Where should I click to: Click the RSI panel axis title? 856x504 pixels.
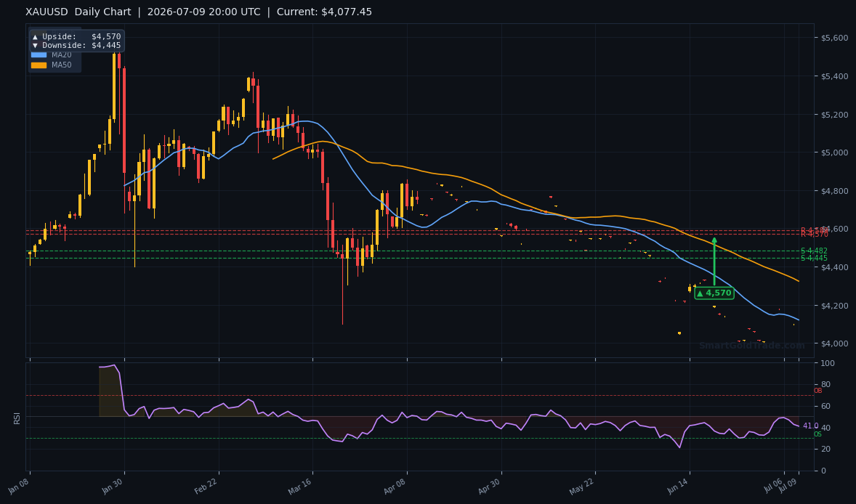click(17, 419)
